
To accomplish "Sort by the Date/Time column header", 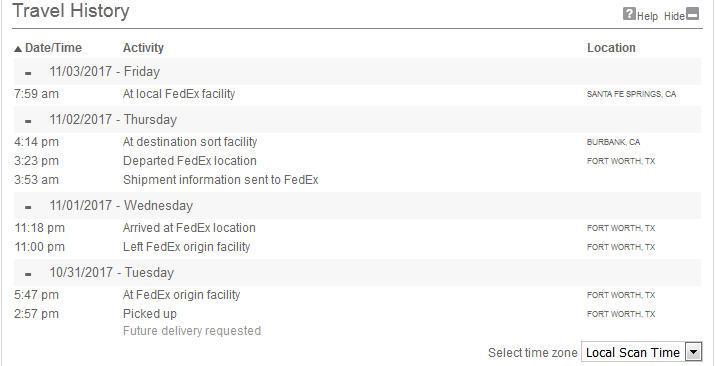I will point(53,48).
